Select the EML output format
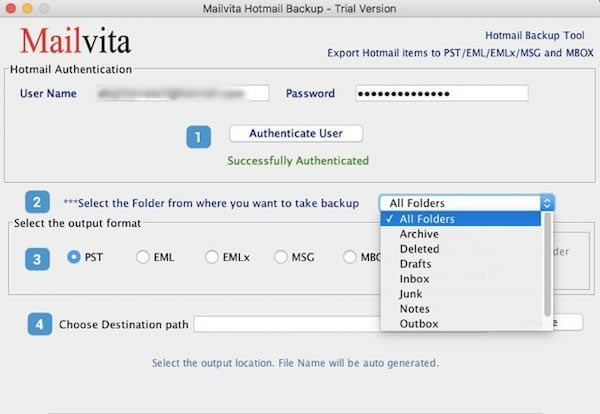The width and height of the screenshot is (600, 414). pyautogui.click(x=143, y=257)
